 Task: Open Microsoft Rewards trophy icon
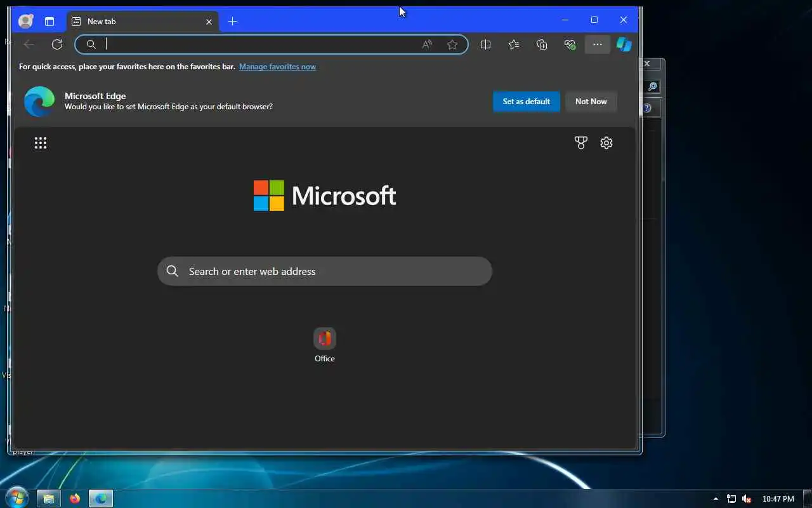580,143
